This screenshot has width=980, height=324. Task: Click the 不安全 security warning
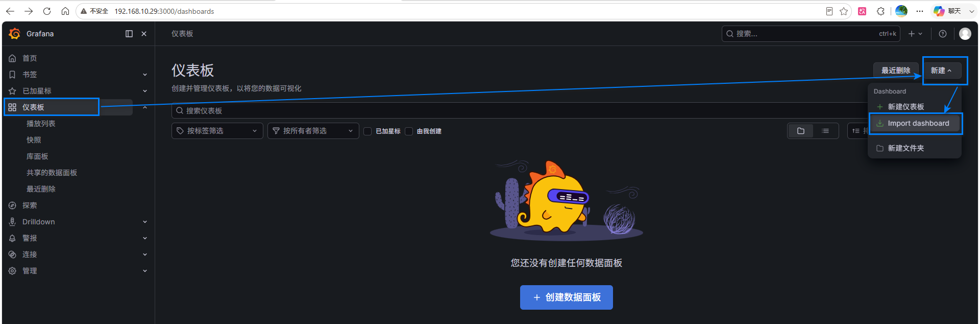(x=94, y=11)
